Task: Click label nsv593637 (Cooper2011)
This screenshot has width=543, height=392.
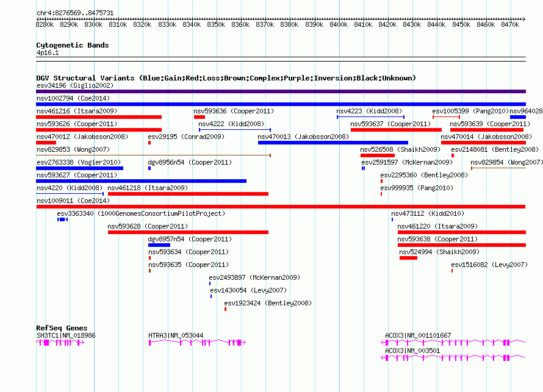Action: [390, 124]
